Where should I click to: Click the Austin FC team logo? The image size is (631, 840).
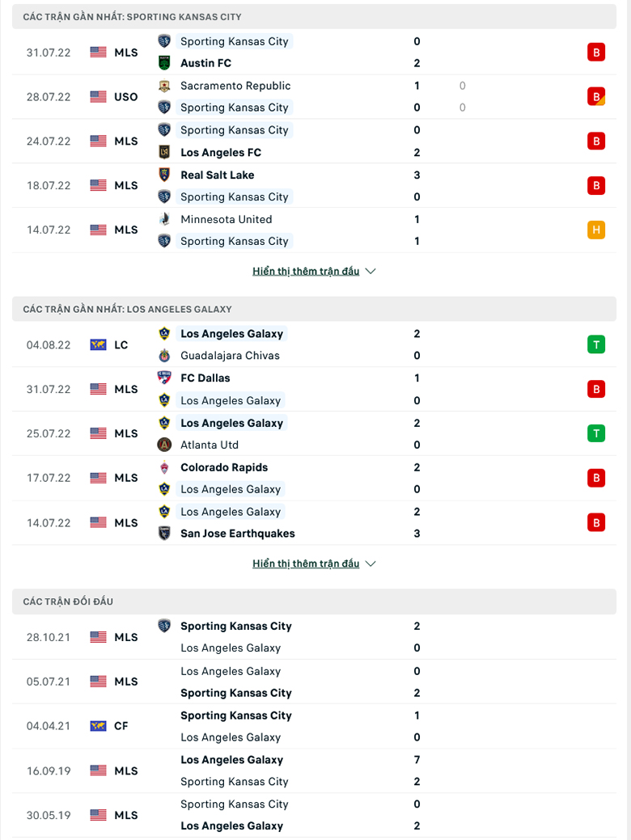click(164, 63)
